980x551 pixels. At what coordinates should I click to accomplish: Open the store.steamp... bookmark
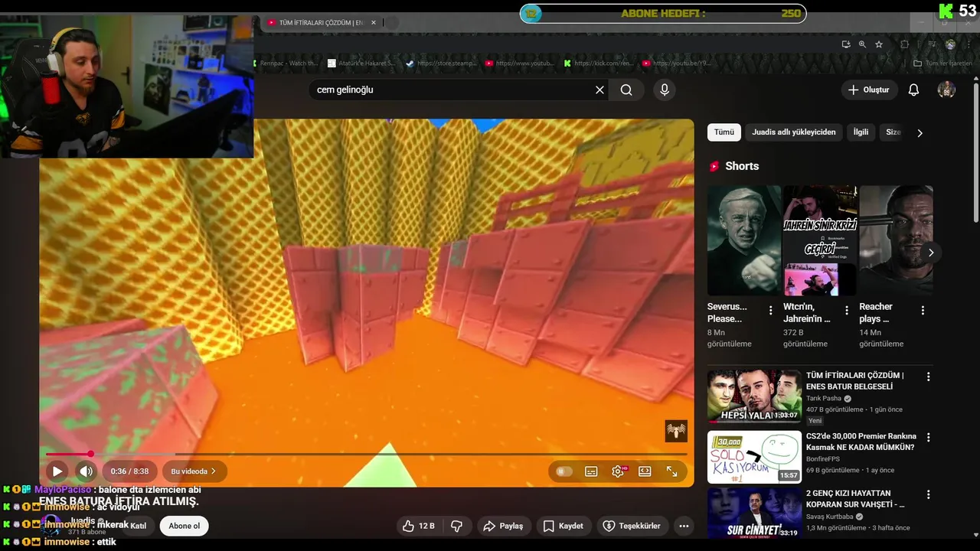[x=442, y=64]
